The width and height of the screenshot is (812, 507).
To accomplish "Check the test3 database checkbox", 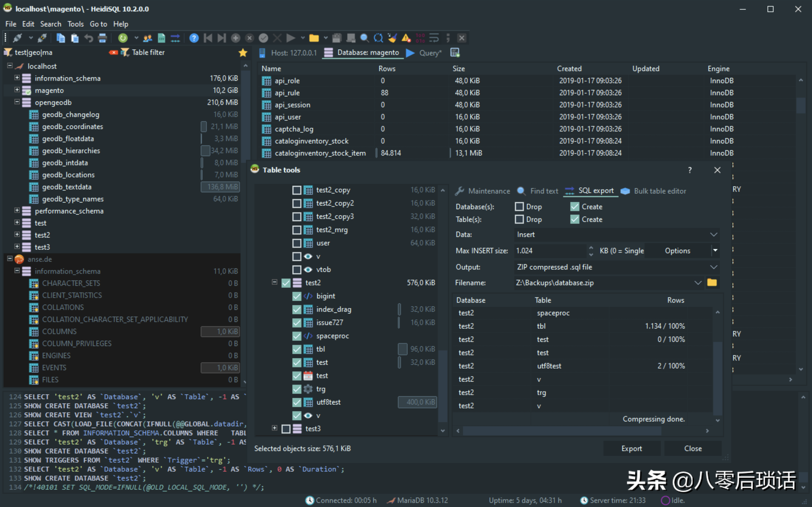I will click(286, 429).
